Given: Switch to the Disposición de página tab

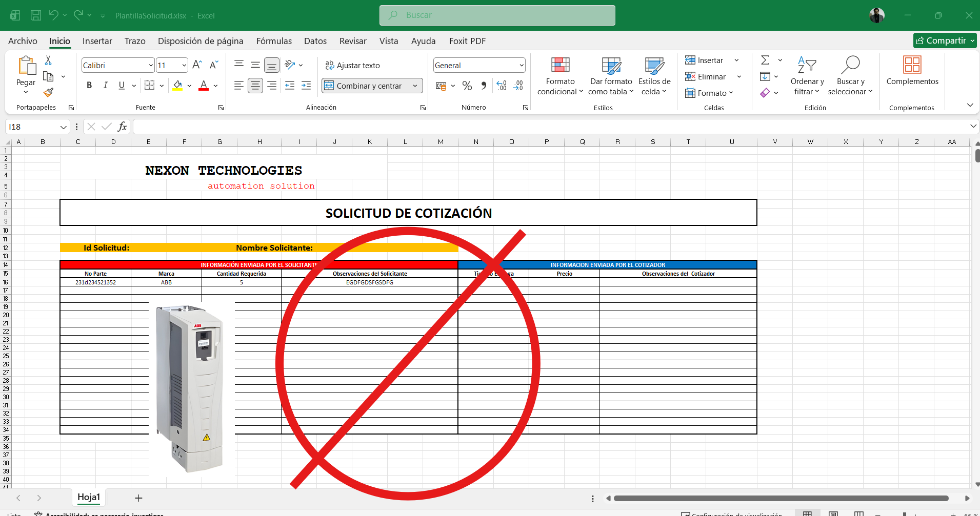Looking at the screenshot, I should 201,41.
